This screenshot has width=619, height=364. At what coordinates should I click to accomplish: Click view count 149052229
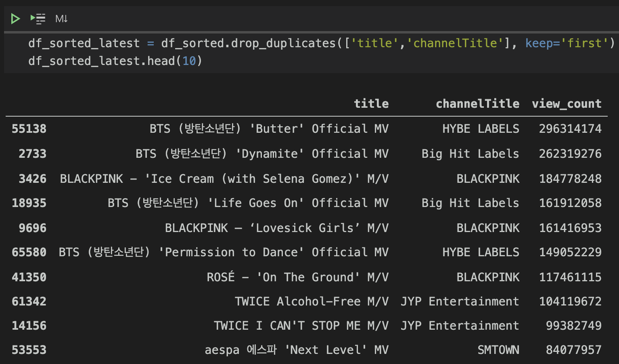(x=570, y=252)
